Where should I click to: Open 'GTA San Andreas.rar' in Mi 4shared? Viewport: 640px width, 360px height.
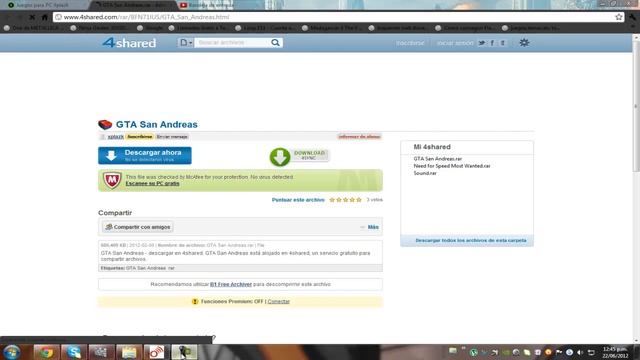pyautogui.click(x=438, y=159)
